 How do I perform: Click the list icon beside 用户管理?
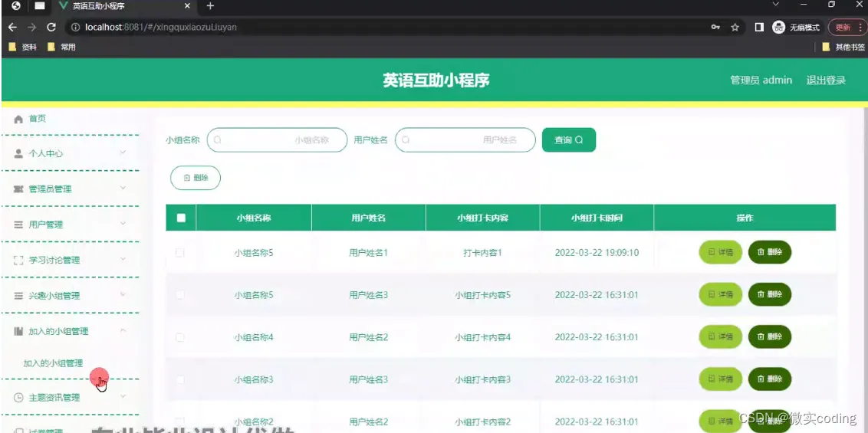tap(18, 225)
